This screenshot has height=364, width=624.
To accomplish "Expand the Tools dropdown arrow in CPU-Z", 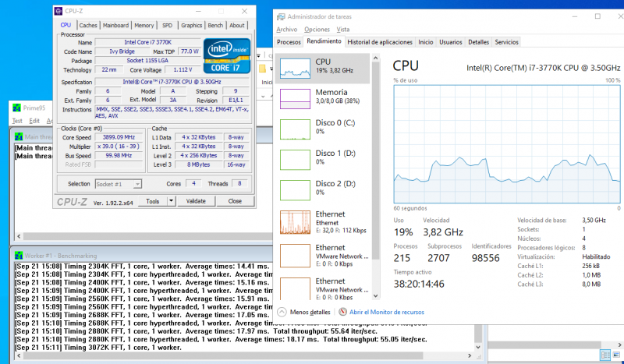I will 171,201.
